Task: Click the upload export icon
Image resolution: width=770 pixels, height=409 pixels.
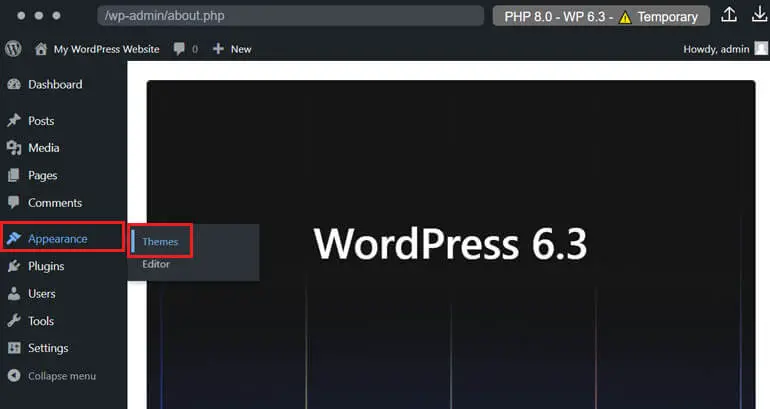Action: [x=729, y=15]
